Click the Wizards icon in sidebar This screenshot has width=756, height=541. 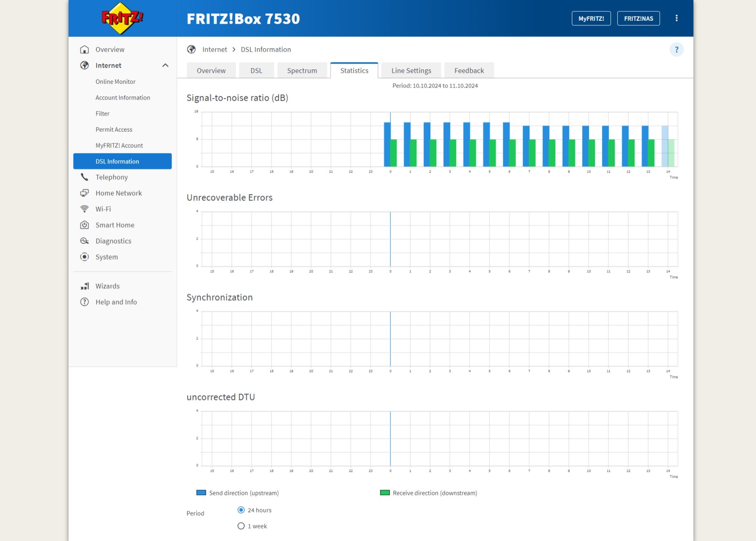coord(85,286)
